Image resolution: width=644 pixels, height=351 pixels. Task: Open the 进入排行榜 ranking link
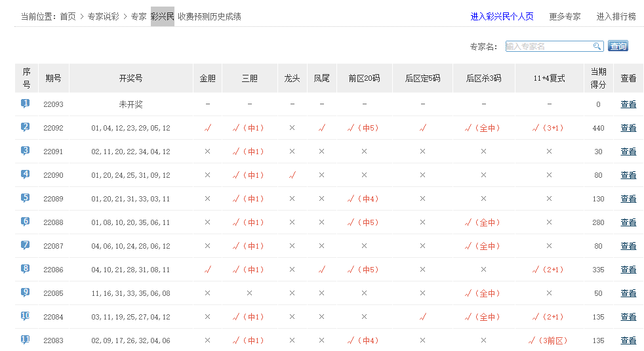click(x=616, y=16)
